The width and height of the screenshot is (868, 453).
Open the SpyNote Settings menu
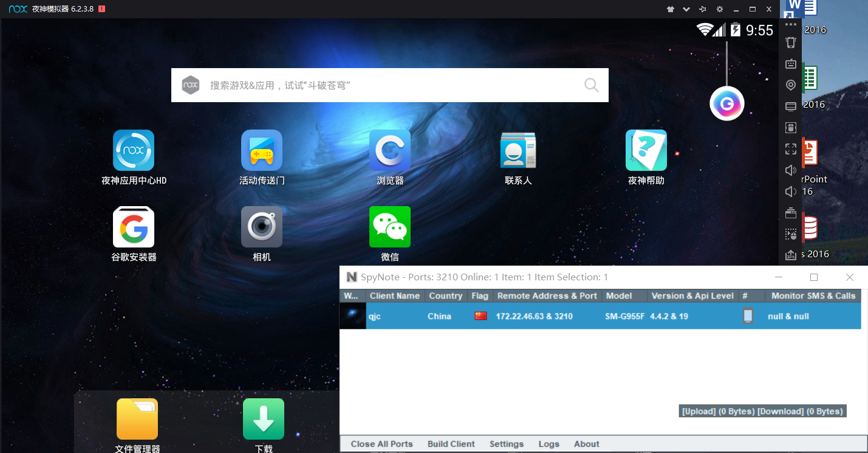(507, 444)
